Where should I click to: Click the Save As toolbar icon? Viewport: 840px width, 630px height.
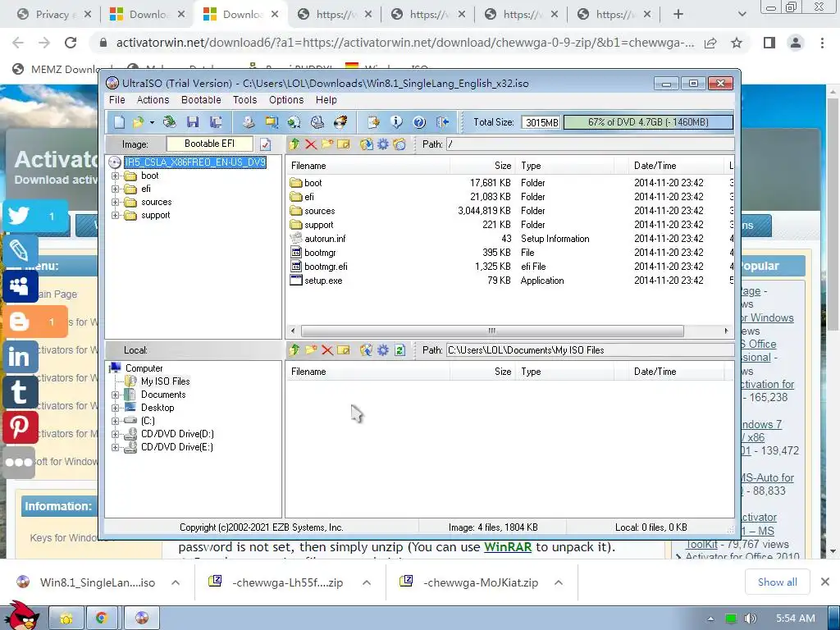coord(216,122)
